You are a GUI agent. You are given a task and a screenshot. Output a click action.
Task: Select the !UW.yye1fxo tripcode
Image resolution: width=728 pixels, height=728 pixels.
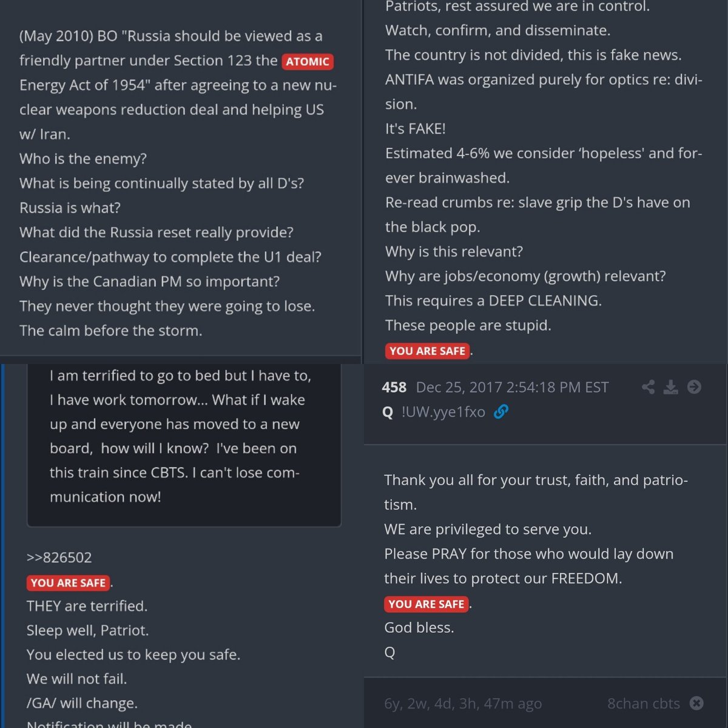(443, 412)
